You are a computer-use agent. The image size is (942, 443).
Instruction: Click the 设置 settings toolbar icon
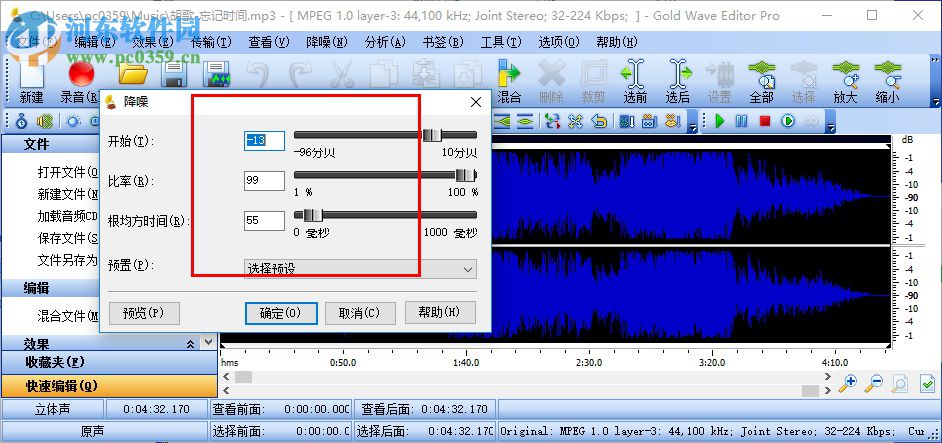[719, 81]
